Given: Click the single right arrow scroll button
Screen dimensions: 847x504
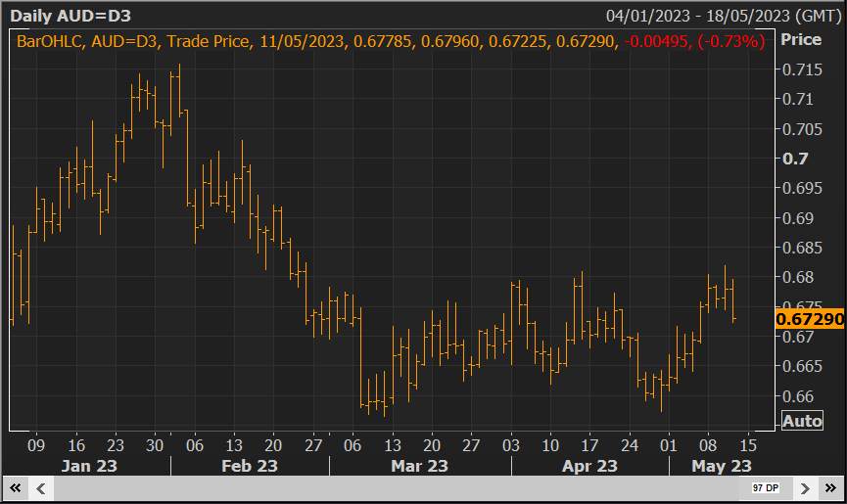Looking at the screenshot, I should [x=805, y=488].
